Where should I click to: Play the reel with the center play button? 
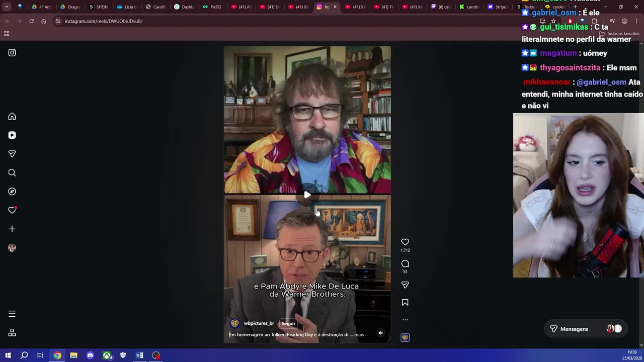pos(307,195)
